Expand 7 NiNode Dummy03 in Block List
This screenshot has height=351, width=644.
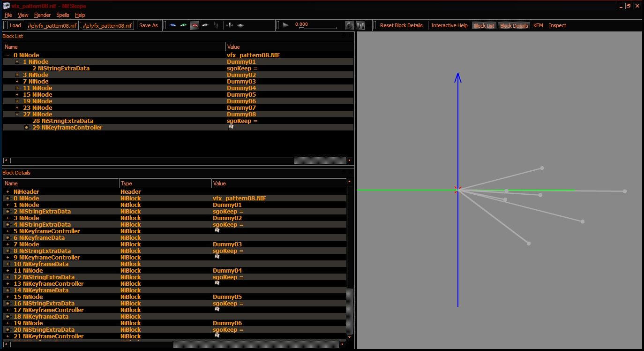click(x=17, y=82)
